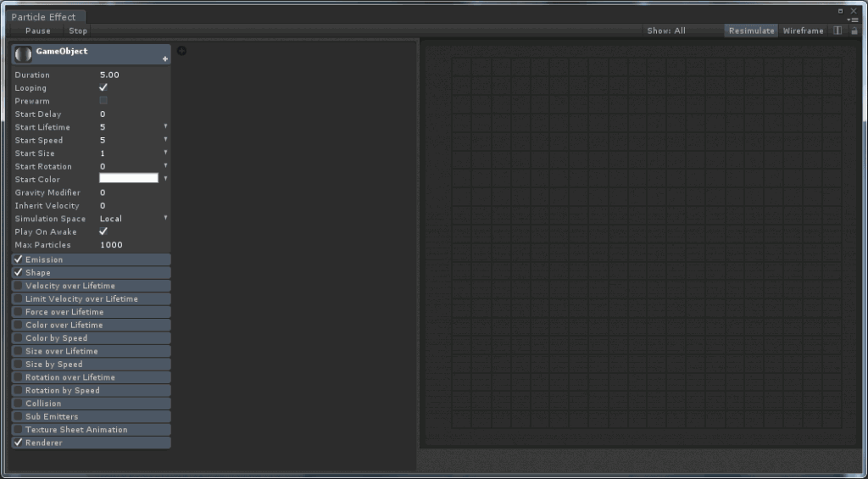Screen dimensions: 868x479
Task: Click the lock icon in the top toolbar
Action: (x=854, y=31)
